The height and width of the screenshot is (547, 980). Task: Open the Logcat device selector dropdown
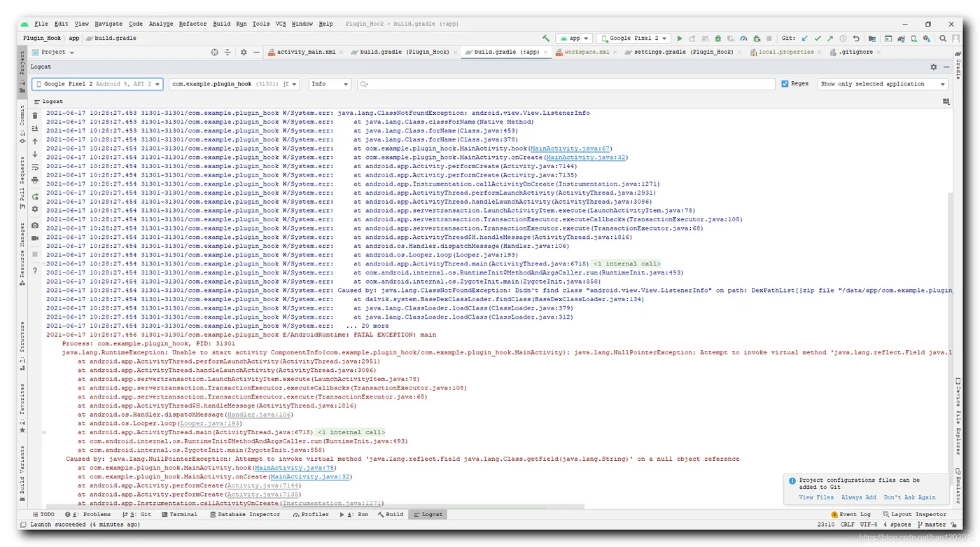point(97,84)
